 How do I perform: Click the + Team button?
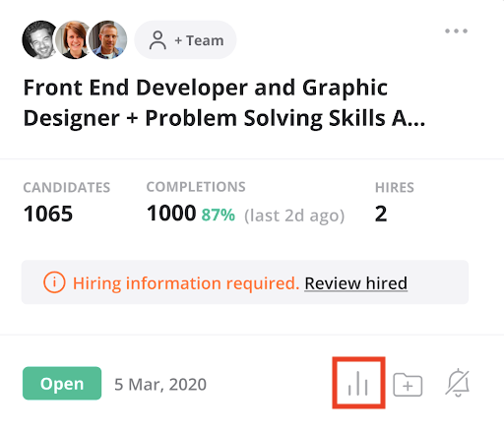click(x=186, y=40)
